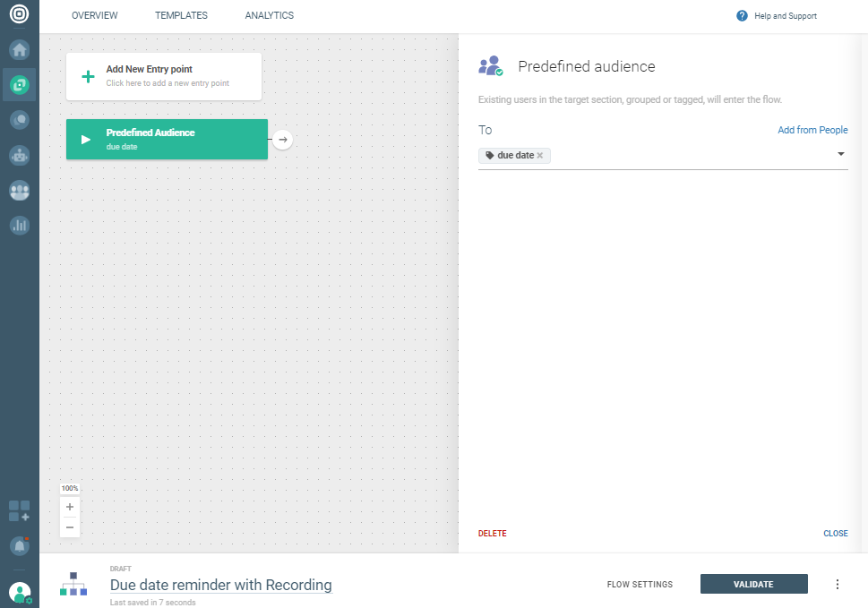Image resolution: width=868 pixels, height=608 pixels.
Task: Click the green plus icon for new entry point
Action: (x=88, y=77)
